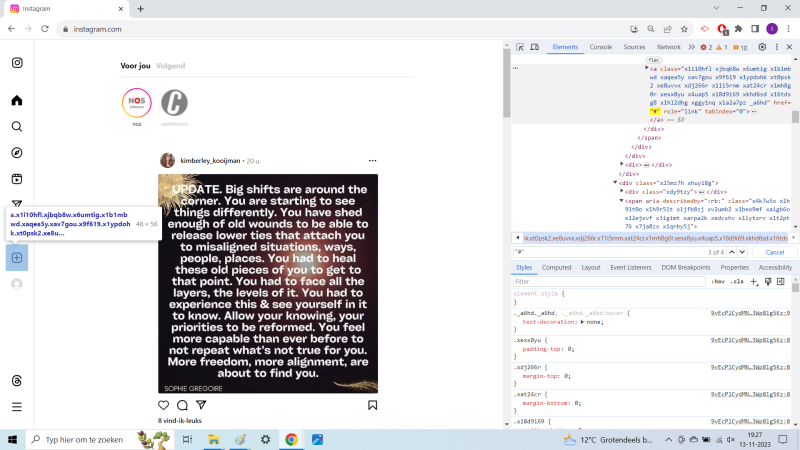The image size is (800, 450).
Task: Toggle :hov element state panel
Action: [718, 282]
